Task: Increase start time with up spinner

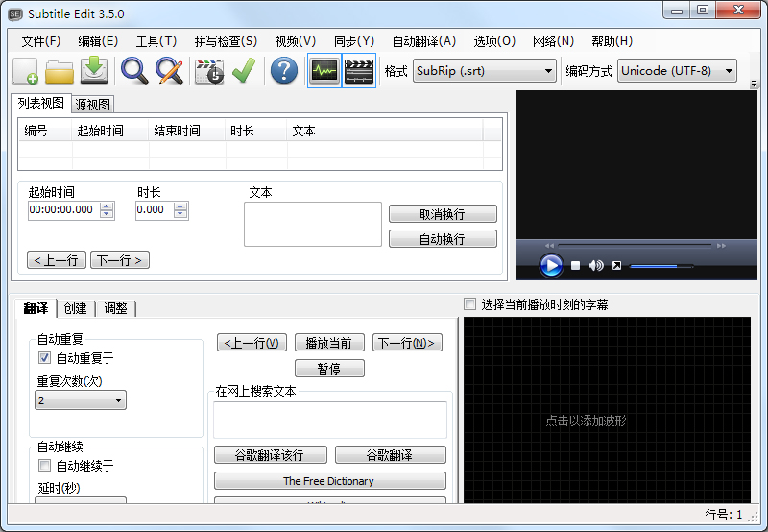Action: pyautogui.click(x=107, y=206)
